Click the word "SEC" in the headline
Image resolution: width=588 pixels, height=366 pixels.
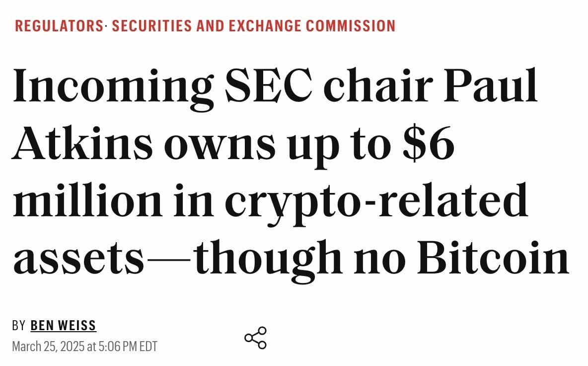(268, 86)
